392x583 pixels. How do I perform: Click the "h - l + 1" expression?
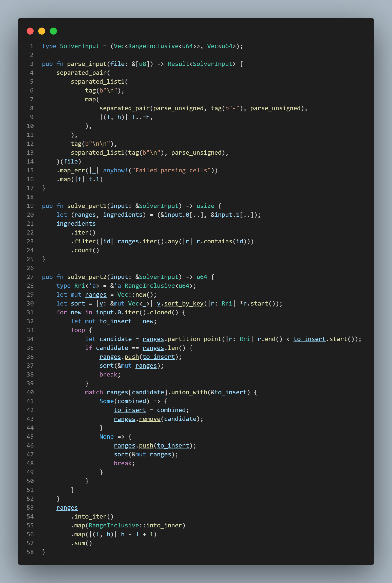[137, 534]
